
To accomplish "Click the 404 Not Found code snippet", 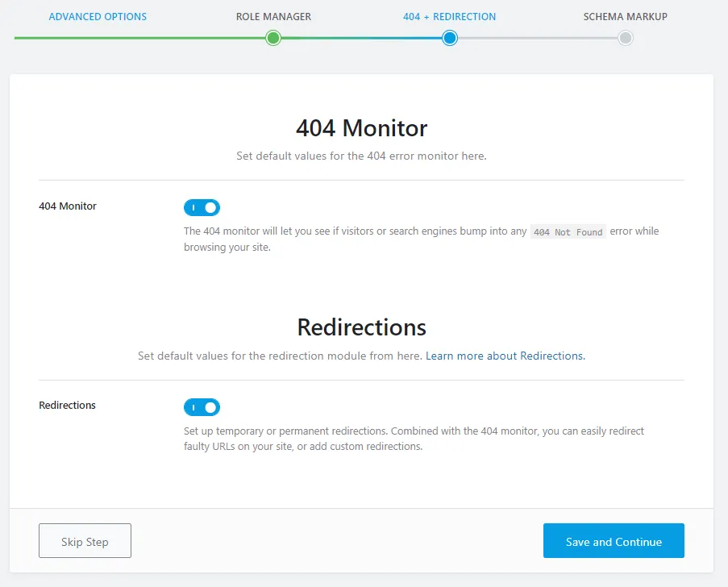I will click(568, 232).
